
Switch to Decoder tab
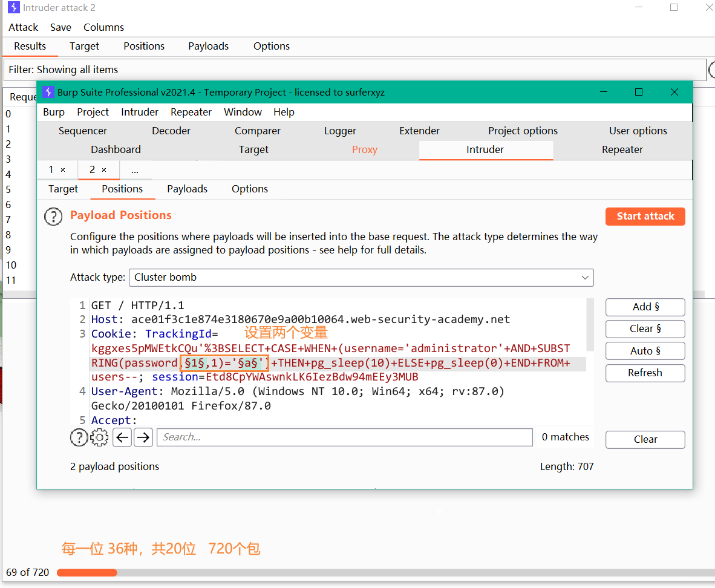click(x=171, y=131)
